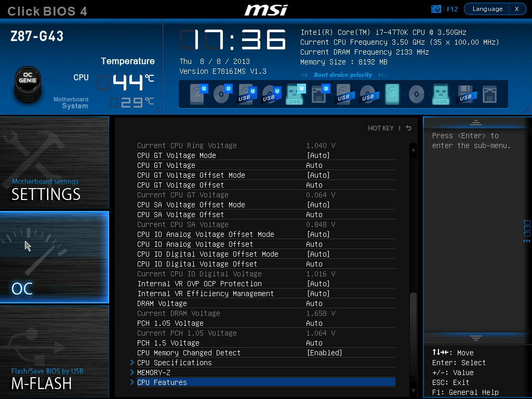Viewport: 532px width, 399px height.
Task: Select the highlighted plain hard disk boot icon
Action: tap(392, 94)
